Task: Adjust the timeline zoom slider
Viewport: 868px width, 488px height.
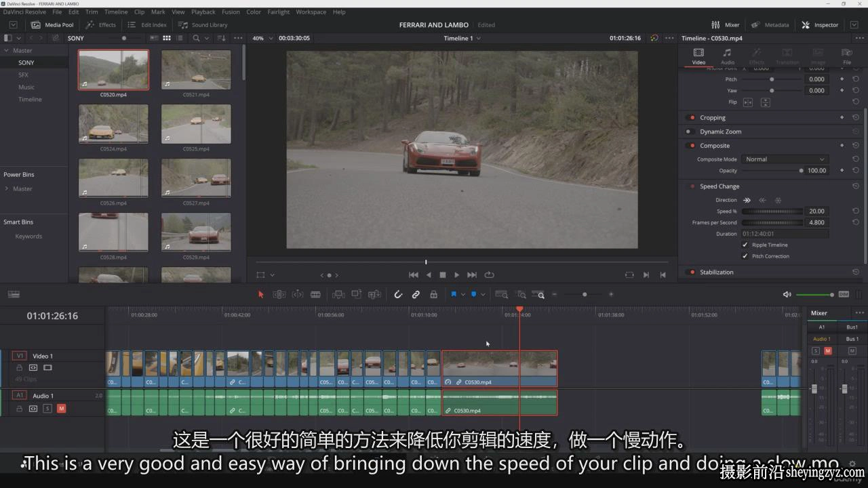Action: click(x=585, y=294)
